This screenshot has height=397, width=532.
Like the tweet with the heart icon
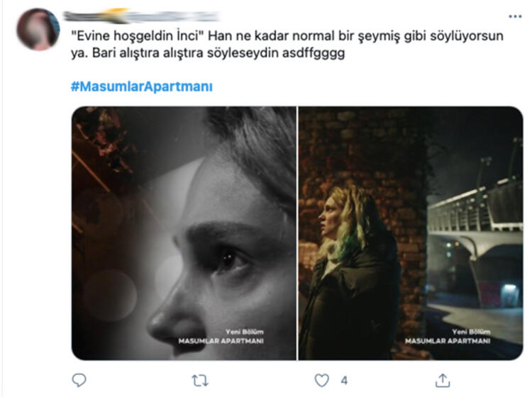[321, 380]
